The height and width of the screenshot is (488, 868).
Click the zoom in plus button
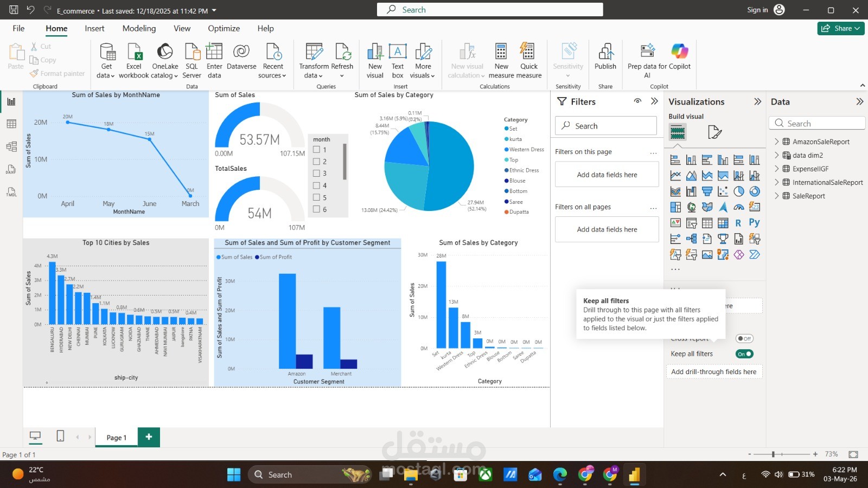pyautogui.click(x=815, y=454)
